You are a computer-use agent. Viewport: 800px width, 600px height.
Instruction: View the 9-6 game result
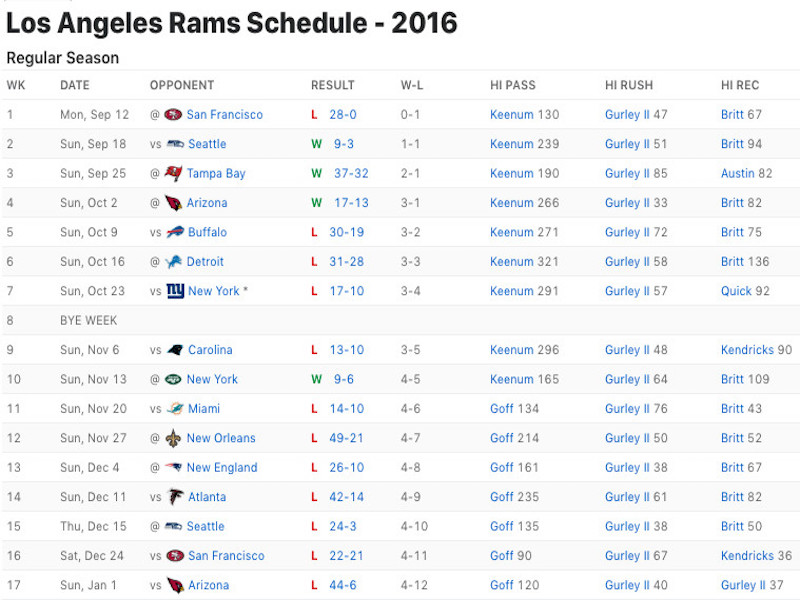coord(344,379)
